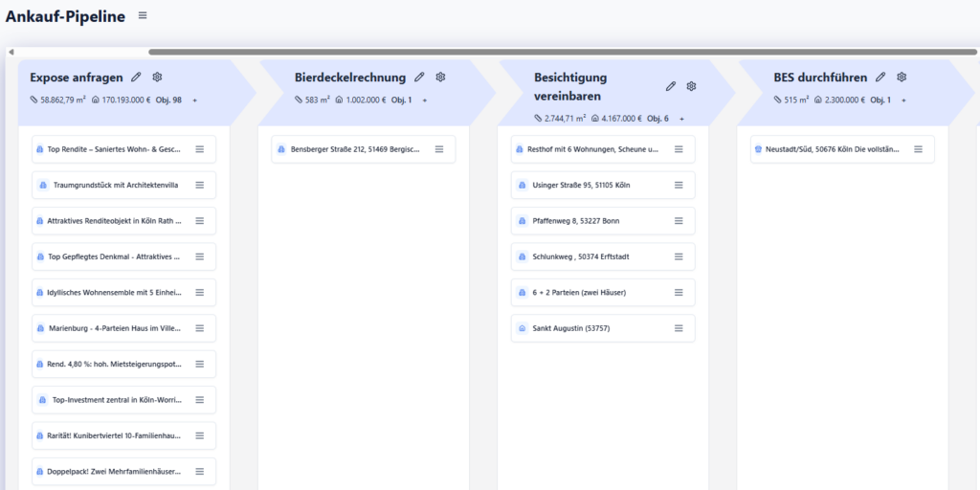980x490 pixels.
Task: Expand plus next to Obj. 6
Action: point(681,119)
